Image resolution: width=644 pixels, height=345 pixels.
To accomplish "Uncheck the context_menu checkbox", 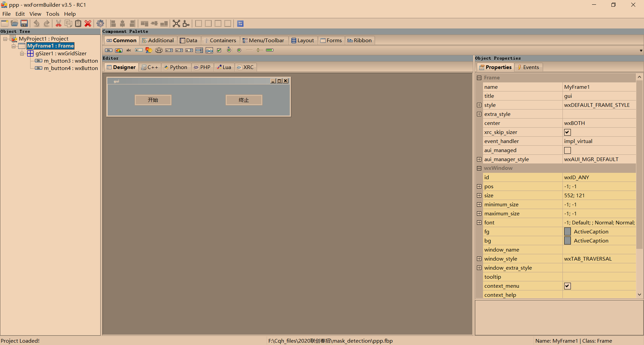I will click(x=568, y=286).
